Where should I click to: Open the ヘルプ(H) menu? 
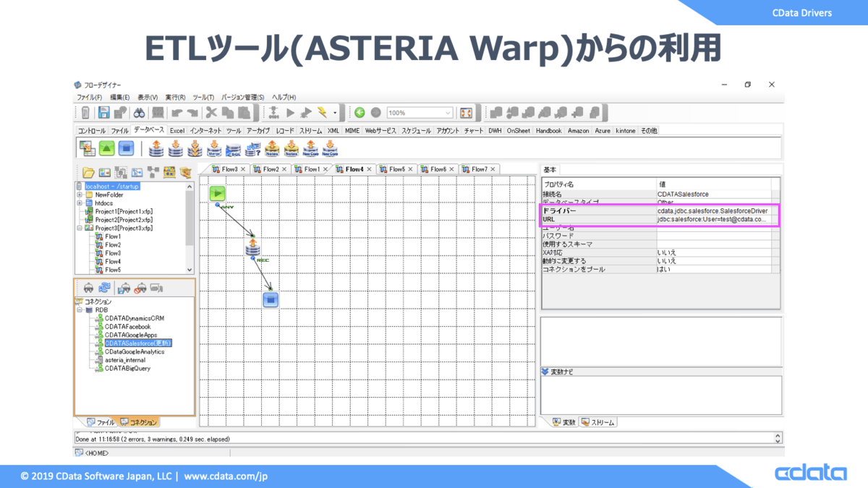pos(284,97)
